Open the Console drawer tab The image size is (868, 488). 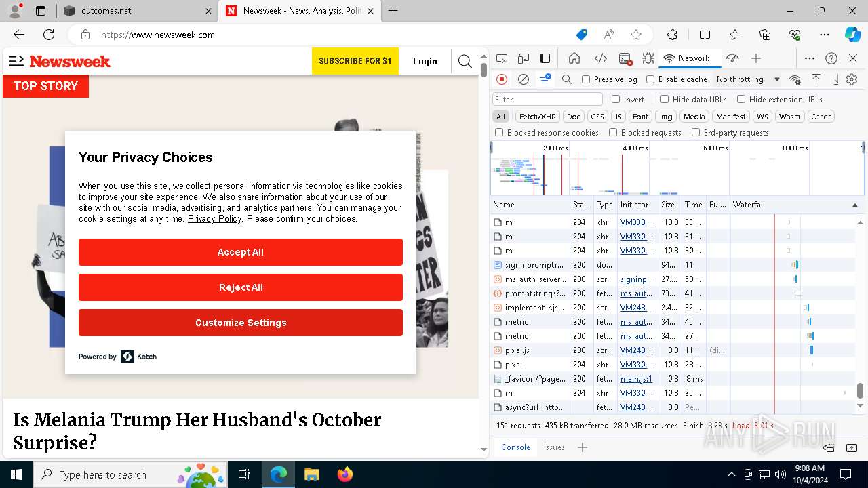tap(515, 447)
